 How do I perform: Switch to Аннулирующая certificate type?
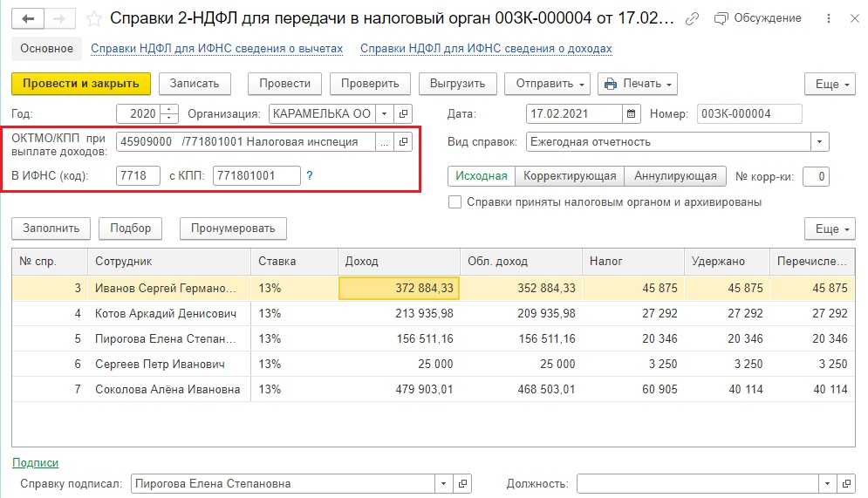click(x=675, y=175)
